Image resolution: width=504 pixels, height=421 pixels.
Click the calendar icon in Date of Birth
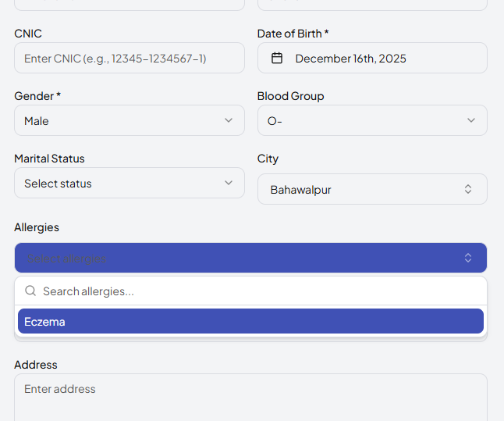point(276,58)
